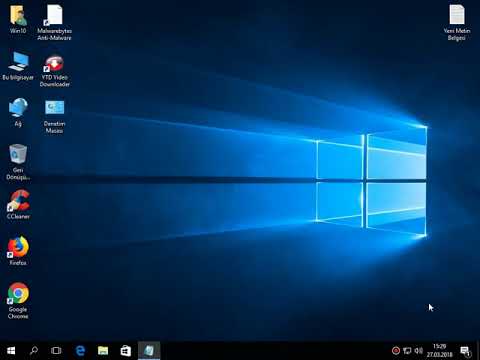The height and width of the screenshot is (360, 480).
Task: Open the clock showing 15:29
Action: coord(440,351)
